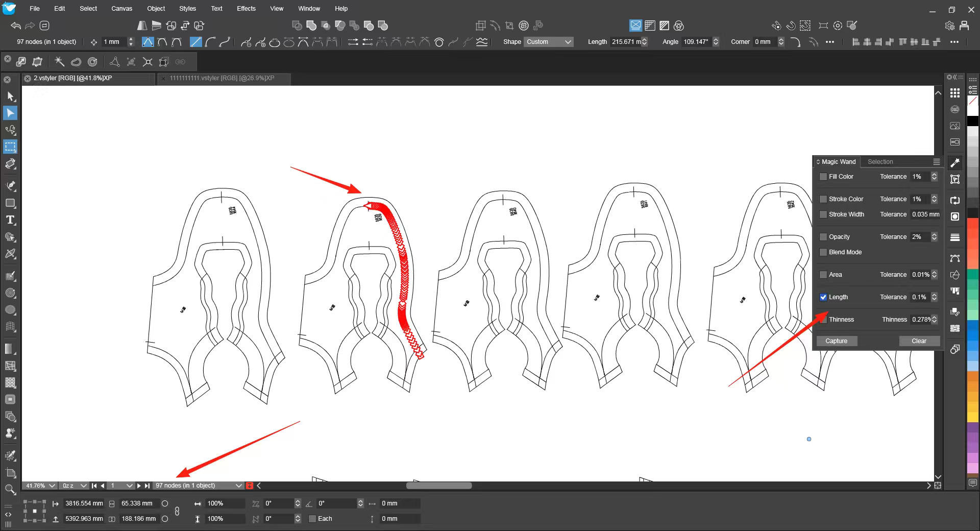
Task: Expand the 97 nodes status dropdown
Action: click(238, 486)
